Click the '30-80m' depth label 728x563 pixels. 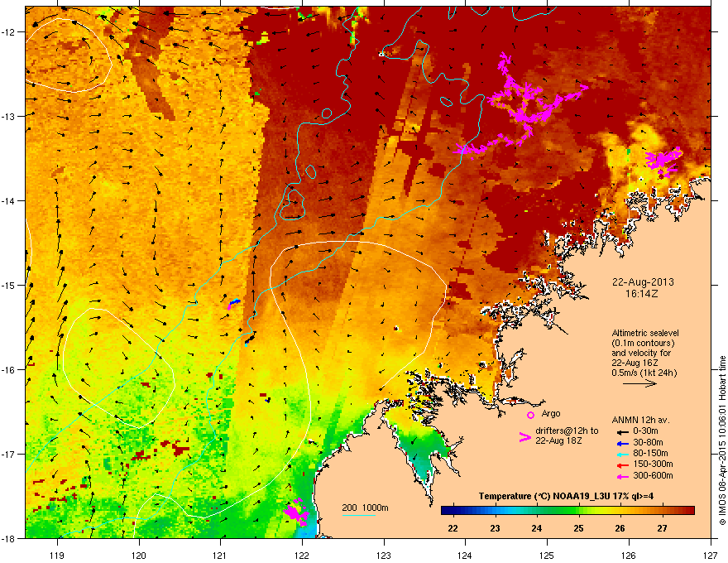(x=648, y=442)
